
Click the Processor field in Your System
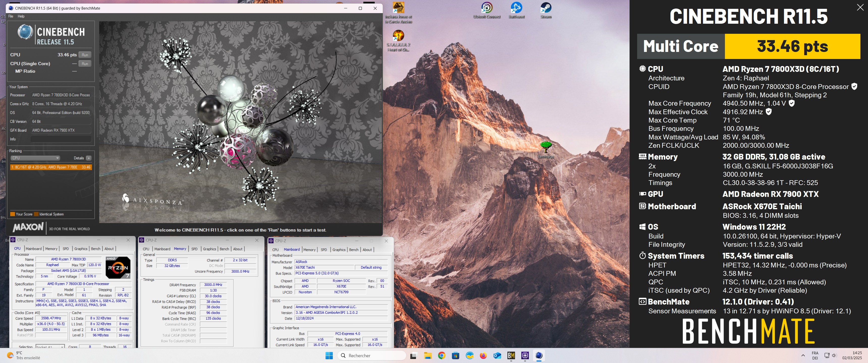point(61,95)
